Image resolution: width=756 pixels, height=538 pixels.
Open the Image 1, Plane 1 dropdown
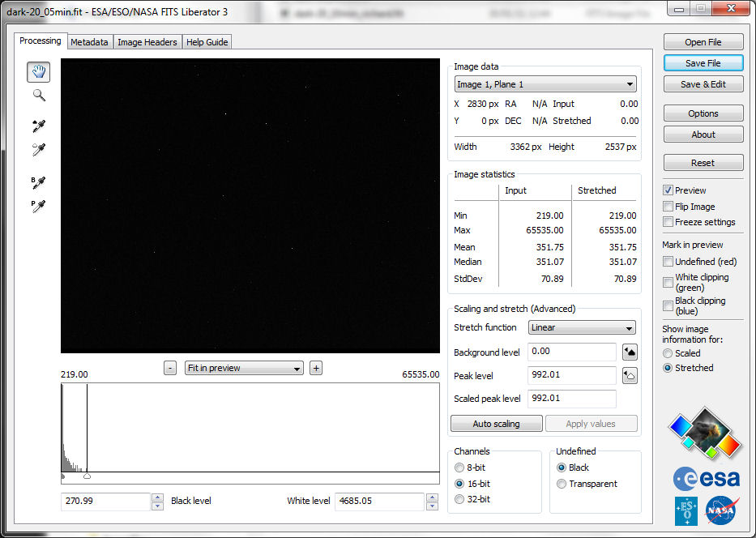click(x=545, y=84)
